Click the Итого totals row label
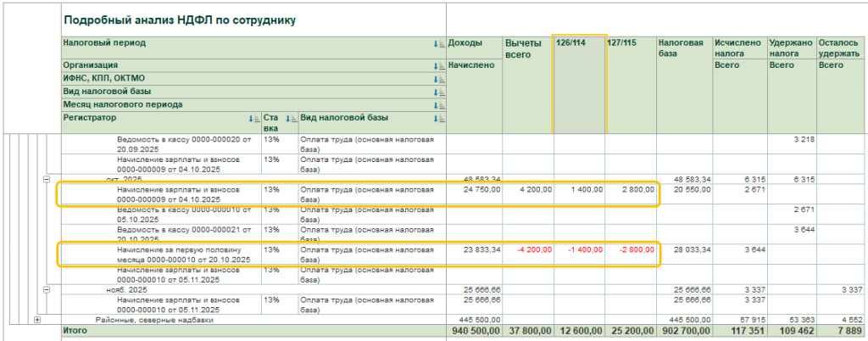The image size is (868, 341). [78, 330]
